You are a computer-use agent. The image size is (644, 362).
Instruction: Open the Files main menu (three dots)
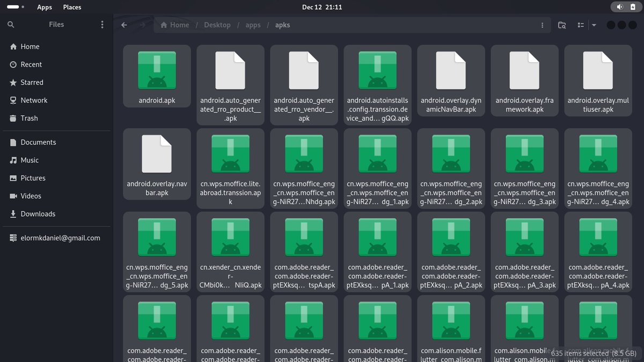(x=103, y=25)
